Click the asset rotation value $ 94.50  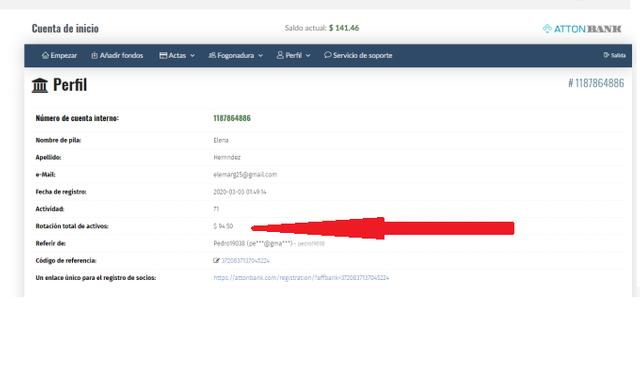[x=223, y=226]
